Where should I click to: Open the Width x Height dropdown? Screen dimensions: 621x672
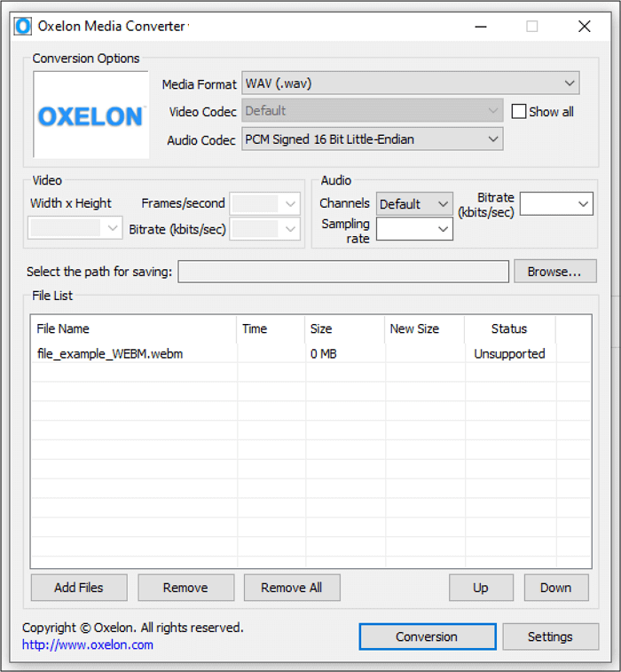[x=75, y=228]
